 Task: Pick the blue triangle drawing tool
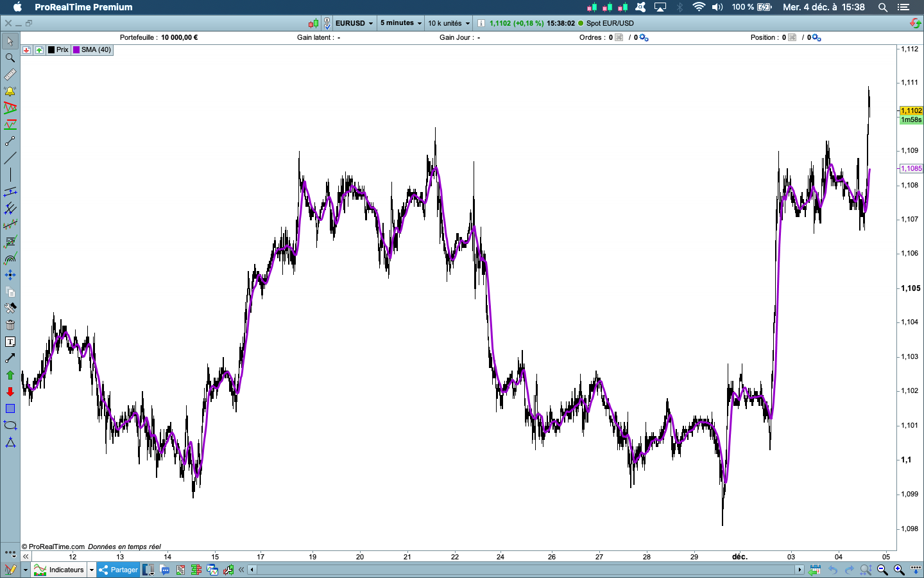point(10,442)
